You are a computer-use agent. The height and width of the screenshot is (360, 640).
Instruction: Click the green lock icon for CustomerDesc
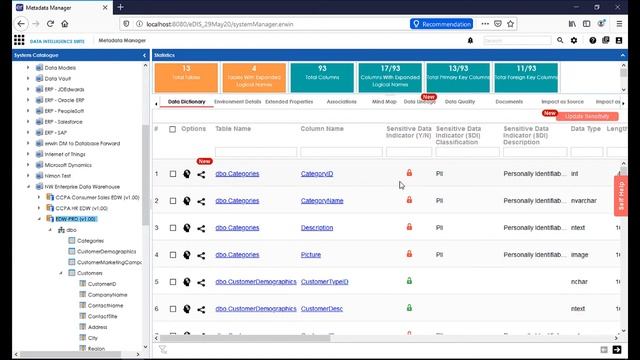point(409,307)
